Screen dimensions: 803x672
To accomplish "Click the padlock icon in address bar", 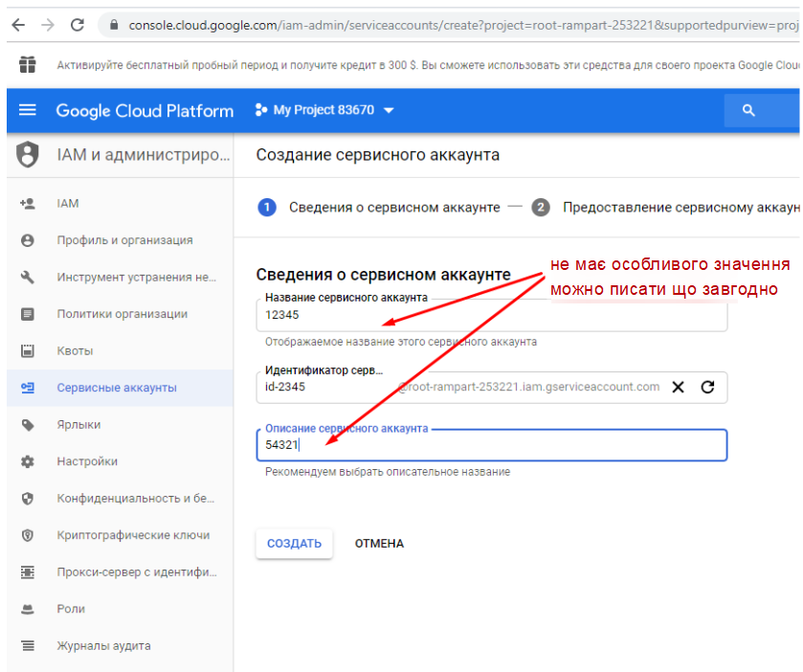I will point(114,25).
